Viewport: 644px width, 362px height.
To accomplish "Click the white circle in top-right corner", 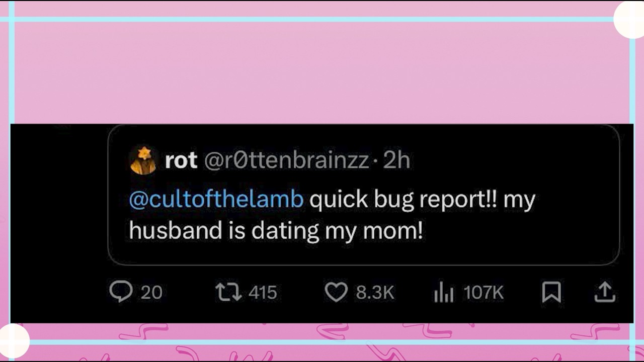I will 629,19.
